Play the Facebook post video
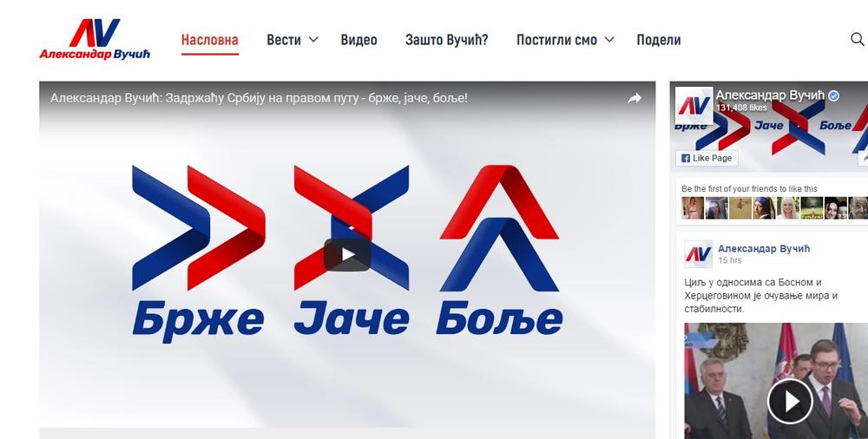The height and width of the screenshot is (439, 868). pyautogui.click(x=789, y=401)
